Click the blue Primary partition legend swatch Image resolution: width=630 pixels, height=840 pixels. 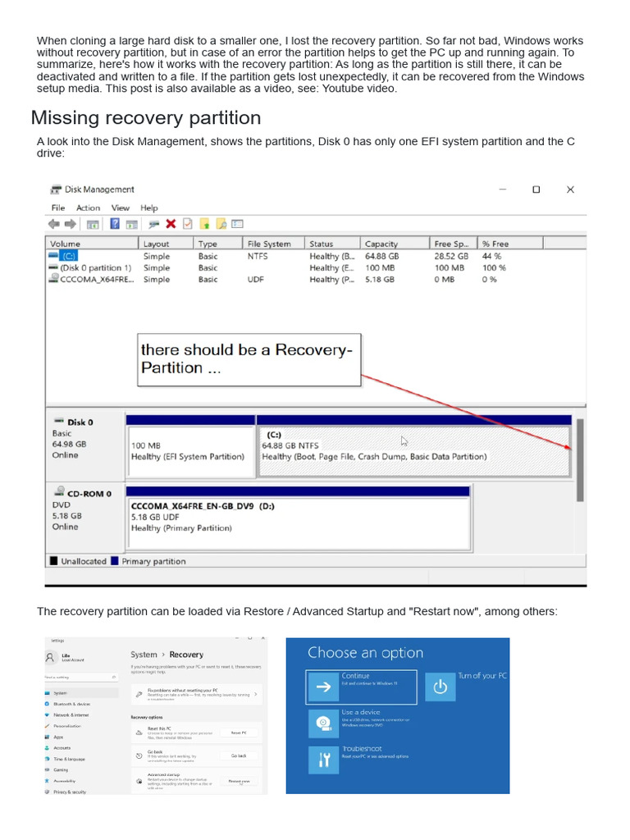pyautogui.click(x=115, y=561)
